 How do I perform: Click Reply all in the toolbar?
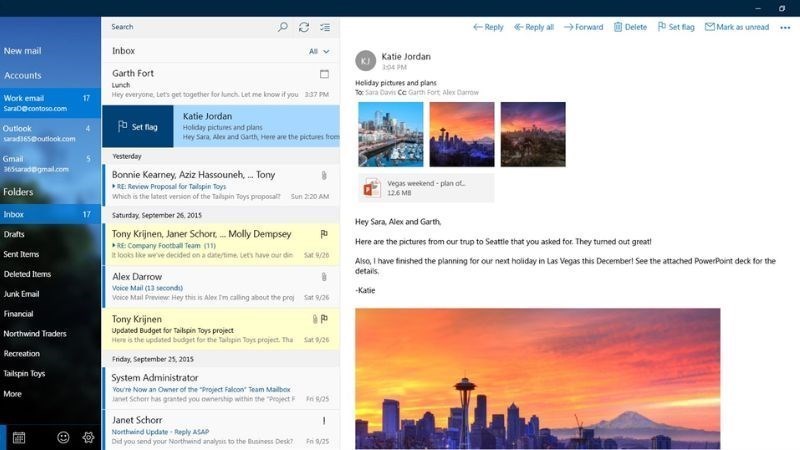coord(534,27)
